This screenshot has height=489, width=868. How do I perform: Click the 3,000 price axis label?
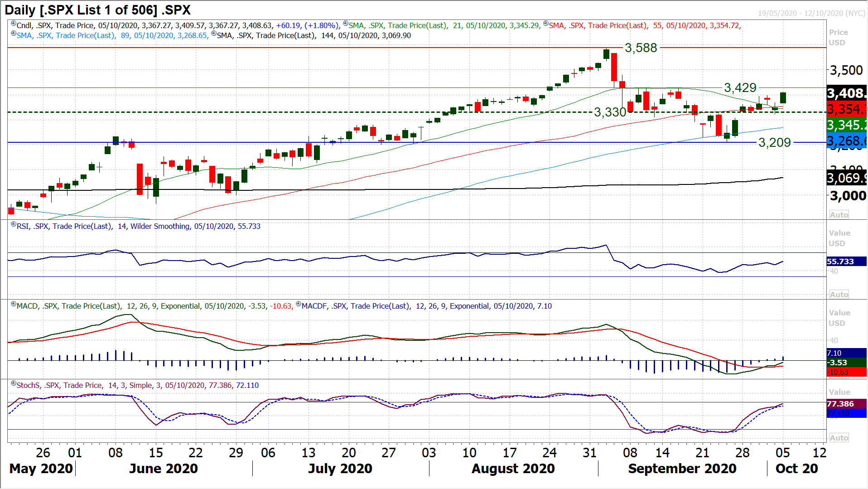pos(848,196)
